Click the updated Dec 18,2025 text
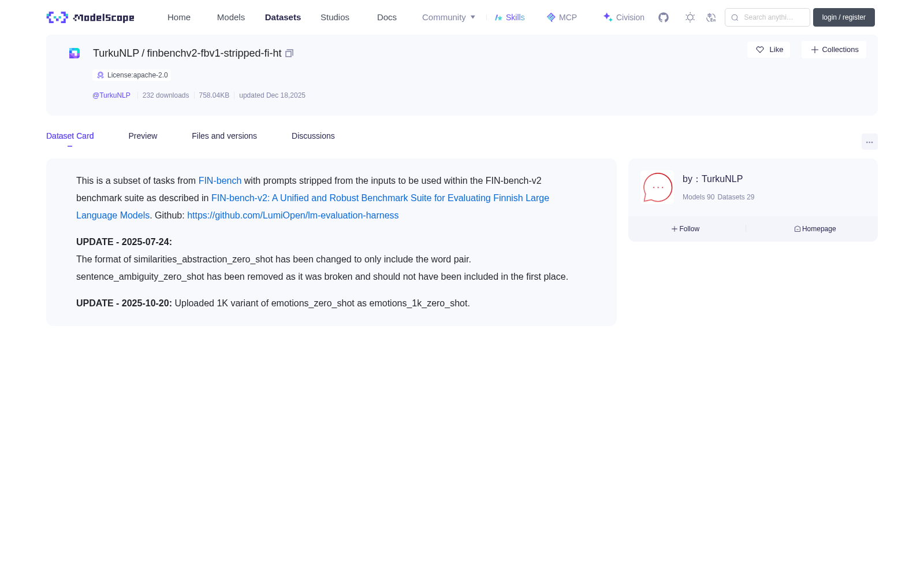 pyautogui.click(x=272, y=95)
